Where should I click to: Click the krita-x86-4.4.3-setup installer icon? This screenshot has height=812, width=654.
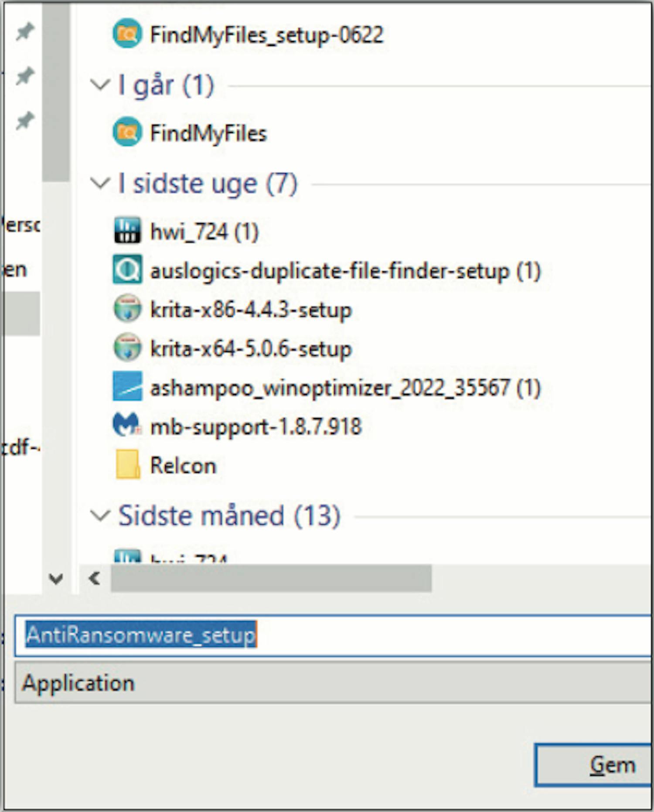click(x=127, y=308)
